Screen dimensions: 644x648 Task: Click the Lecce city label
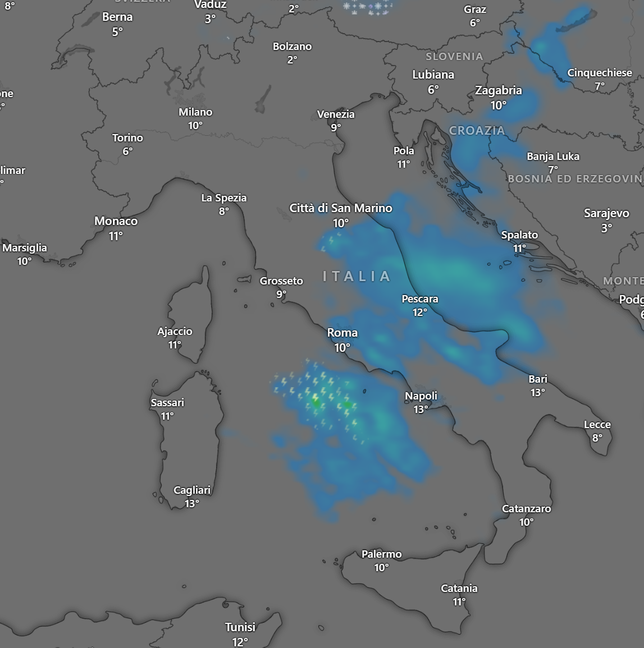[x=597, y=425]
